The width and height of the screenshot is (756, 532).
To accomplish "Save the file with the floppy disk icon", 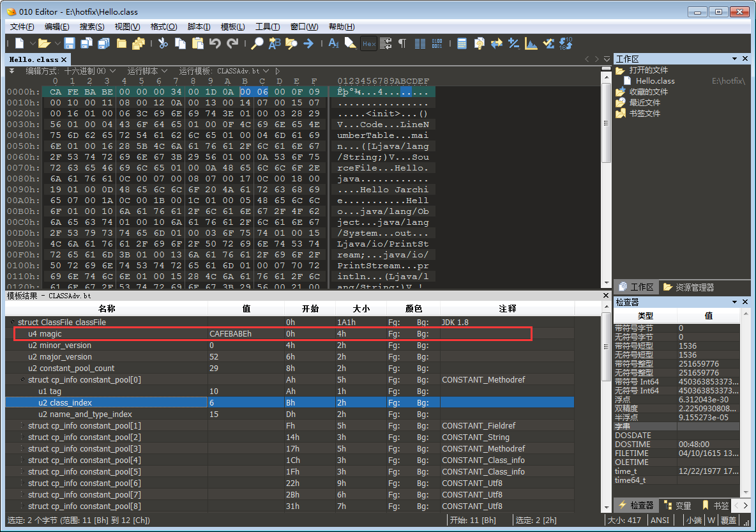I will pyautogui.click(x=70, y=43).
